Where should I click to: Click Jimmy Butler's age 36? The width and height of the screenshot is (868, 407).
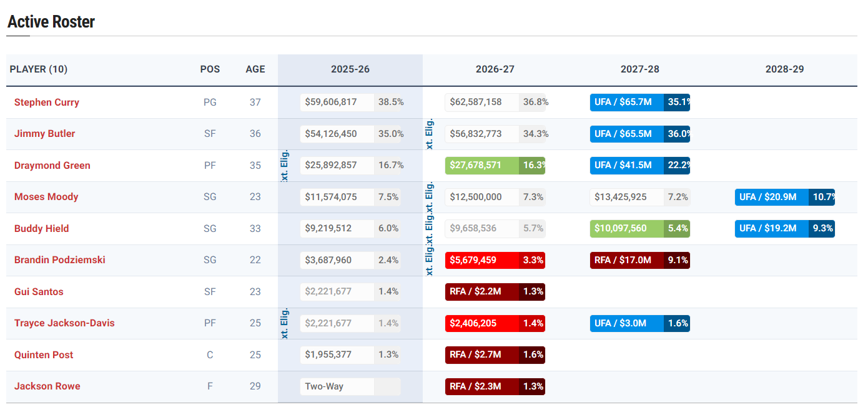coord(255,134)
